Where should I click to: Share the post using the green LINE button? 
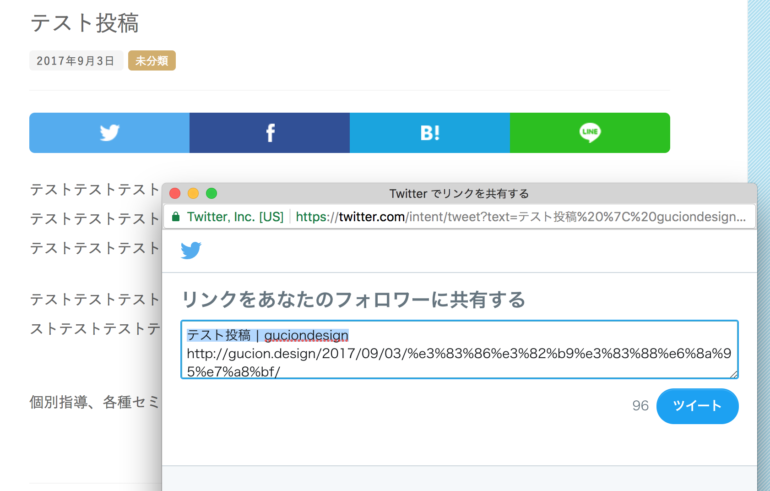[x=590, y=133]
